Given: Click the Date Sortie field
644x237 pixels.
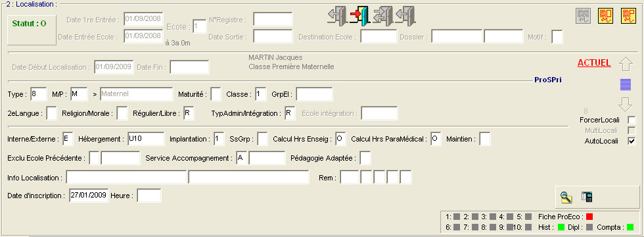Looking at the screenshot, I should pos(273,36).
